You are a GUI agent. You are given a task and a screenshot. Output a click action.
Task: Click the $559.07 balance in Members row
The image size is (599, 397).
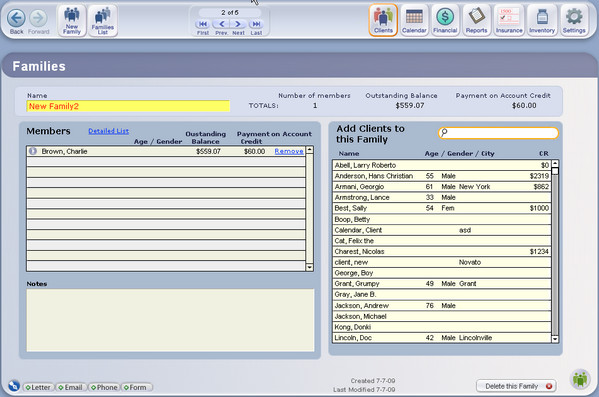[208, 151]
